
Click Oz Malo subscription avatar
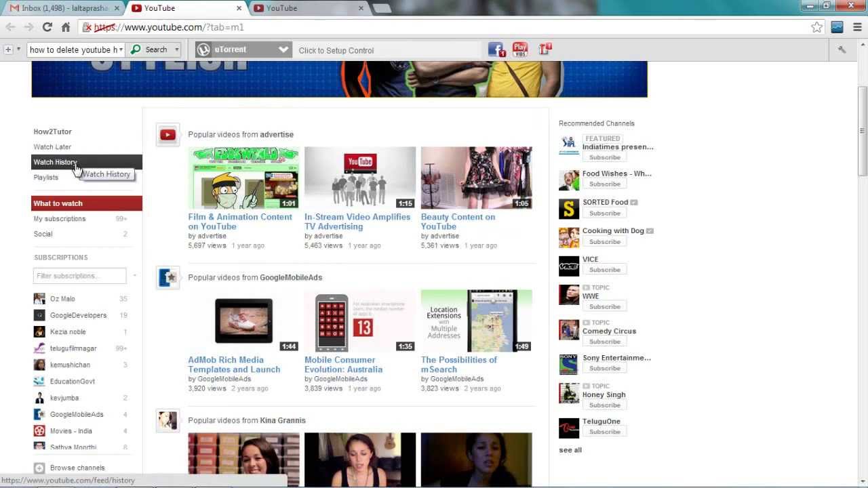(x=39, y=299)
